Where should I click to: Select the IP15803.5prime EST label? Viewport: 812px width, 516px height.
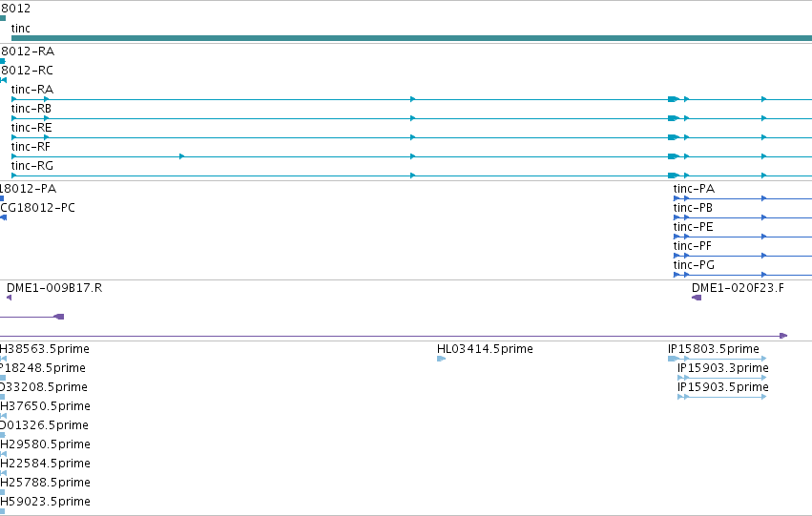click(x=714, y=349)
